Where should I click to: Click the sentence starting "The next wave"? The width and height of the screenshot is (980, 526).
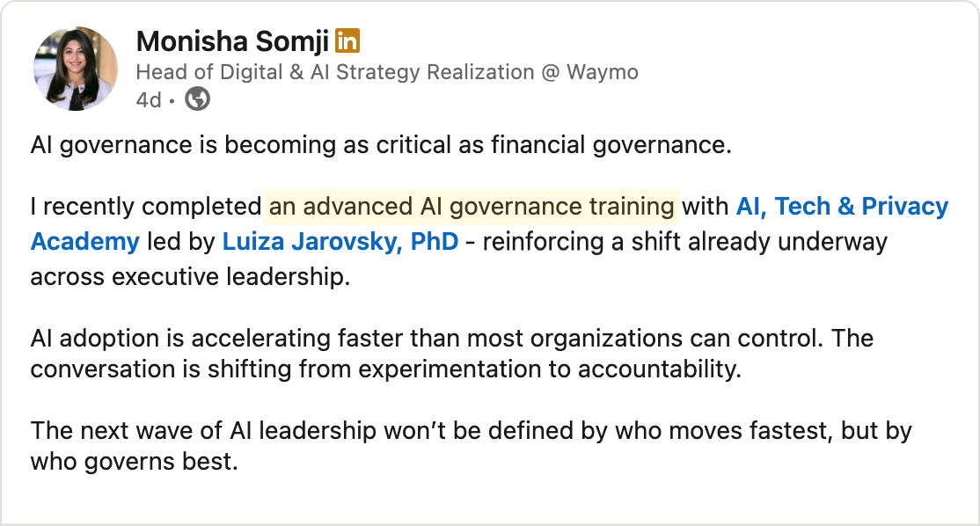(471, 431)
